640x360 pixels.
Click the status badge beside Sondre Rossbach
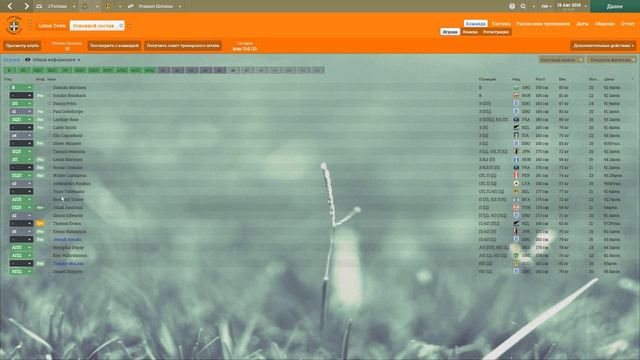(x=40, y=96)
